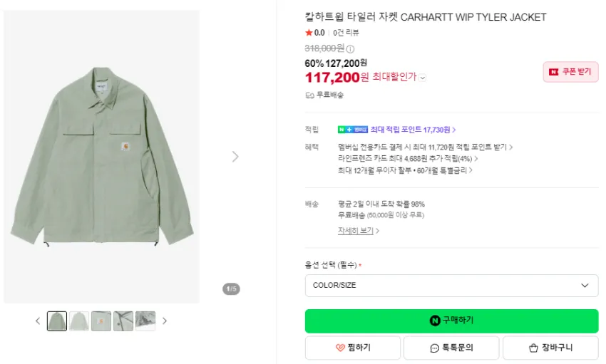The image size is (606, 364).
Task: Select the third thumbnail showing logo closeup
Action: coord(101,321)
